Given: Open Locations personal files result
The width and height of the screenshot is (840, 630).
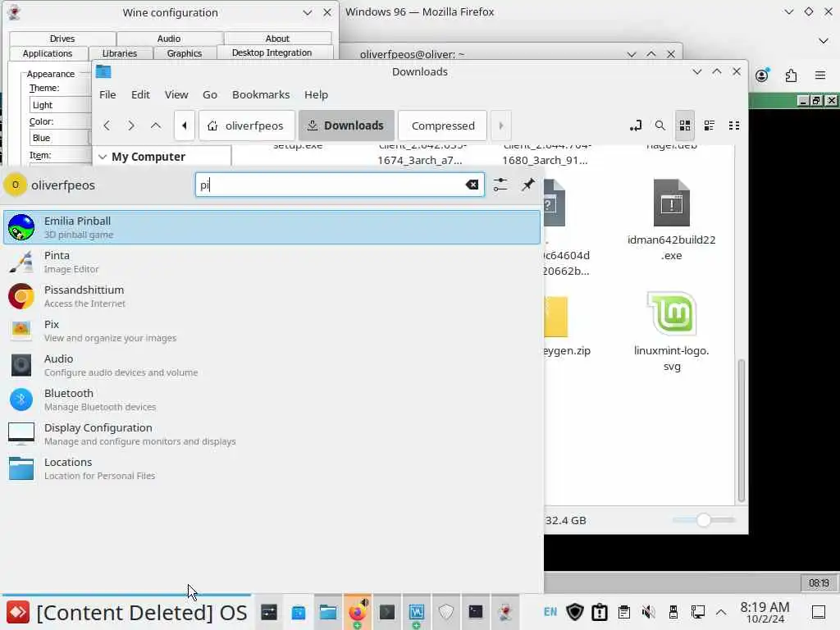Looking at the screenshot, I should pyautogui.click(x=272, y=468).
